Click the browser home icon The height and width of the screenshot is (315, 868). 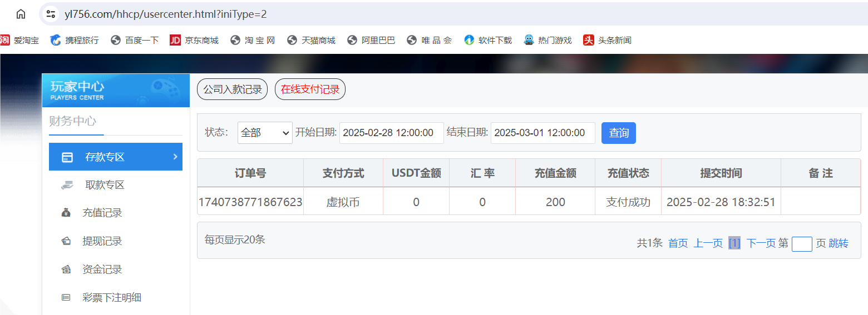pyautogui.click(x=21, y=14)
